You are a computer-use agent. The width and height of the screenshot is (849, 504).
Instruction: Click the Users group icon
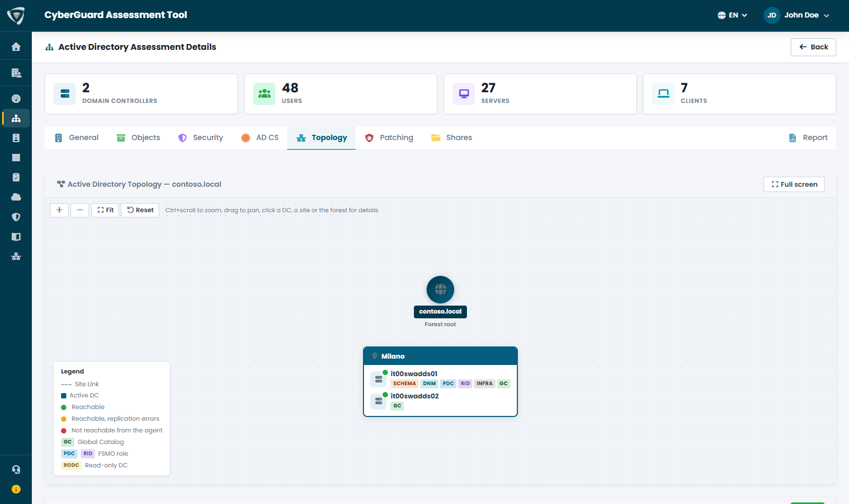point(264,94)
